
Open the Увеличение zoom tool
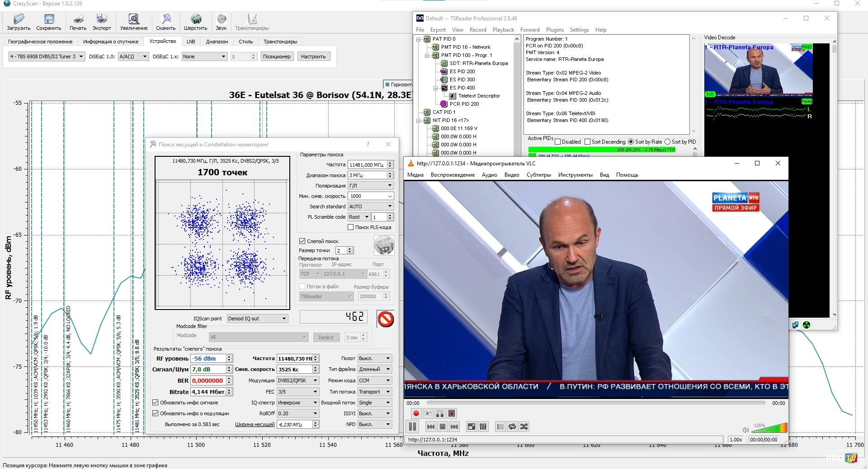133,19
